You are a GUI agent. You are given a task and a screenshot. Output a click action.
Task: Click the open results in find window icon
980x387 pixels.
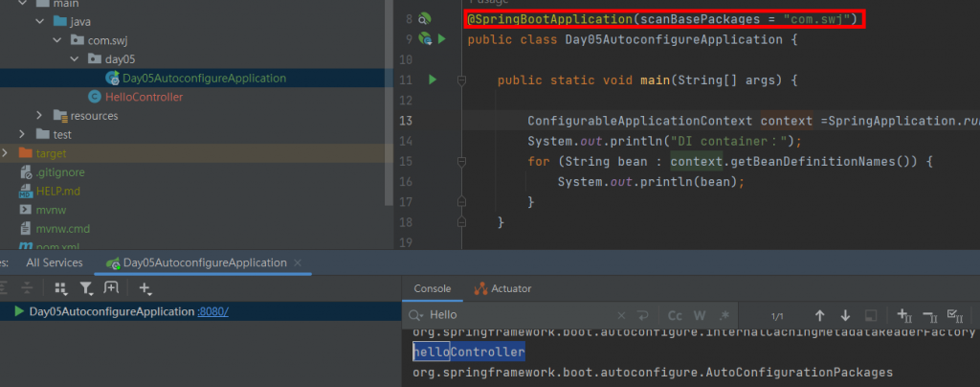tap(871, 315)
